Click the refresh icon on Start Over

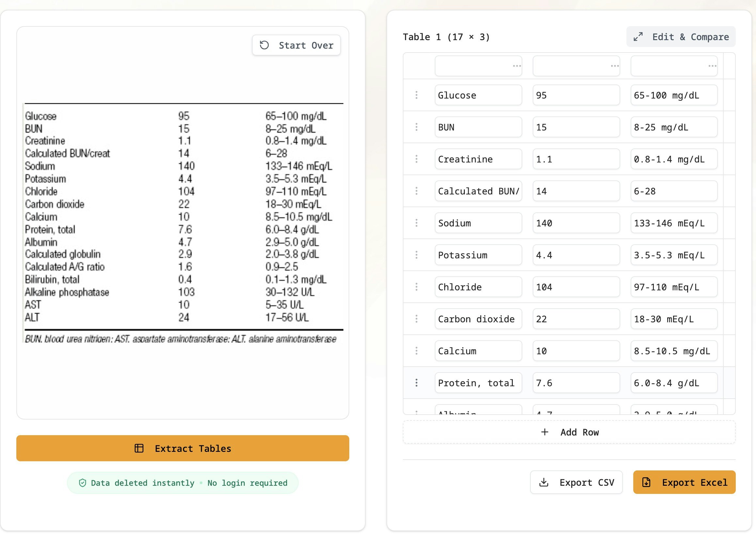click(x=265, y=45)
